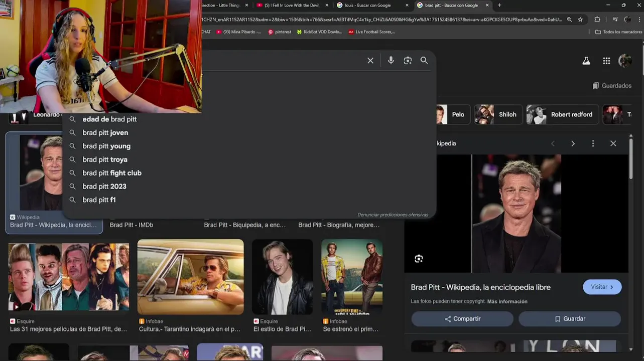The image size is (644, 361).
Task: Bookmark this page with the star icon
Action: (x=580, y=20)
